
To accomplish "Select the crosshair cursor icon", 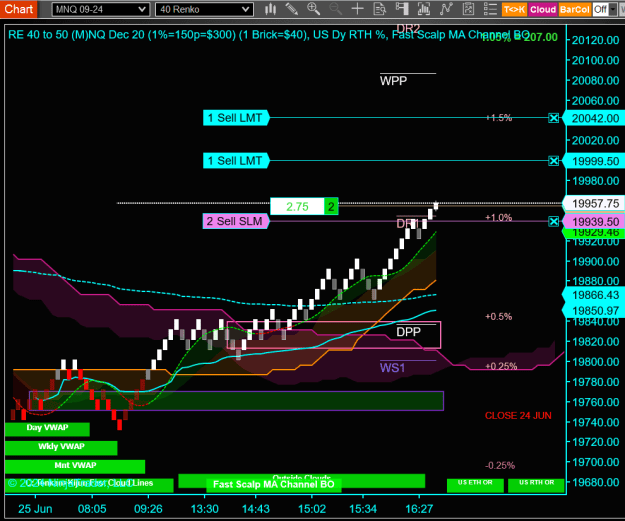I will [x=358, y=9].
